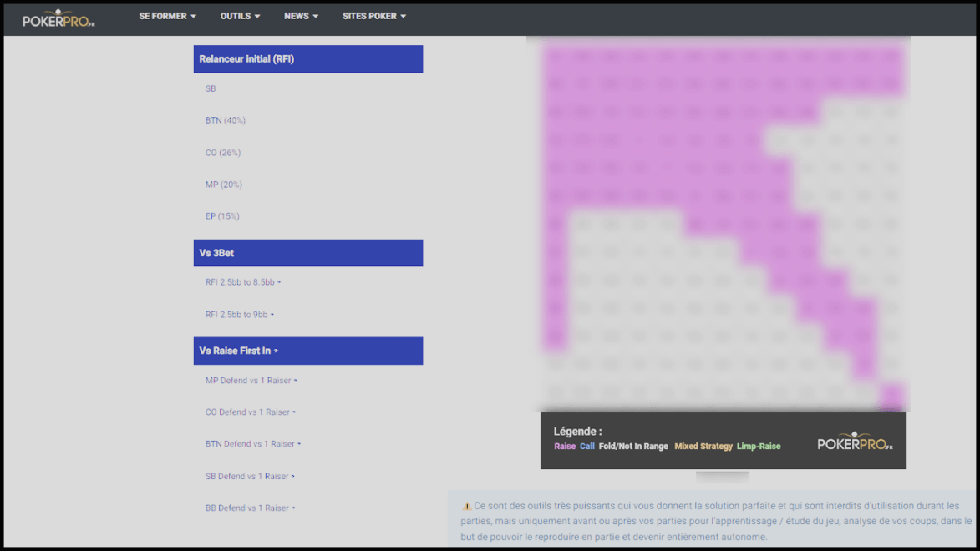Select the SB range under Relanceur initial

[x=211, y=88]
